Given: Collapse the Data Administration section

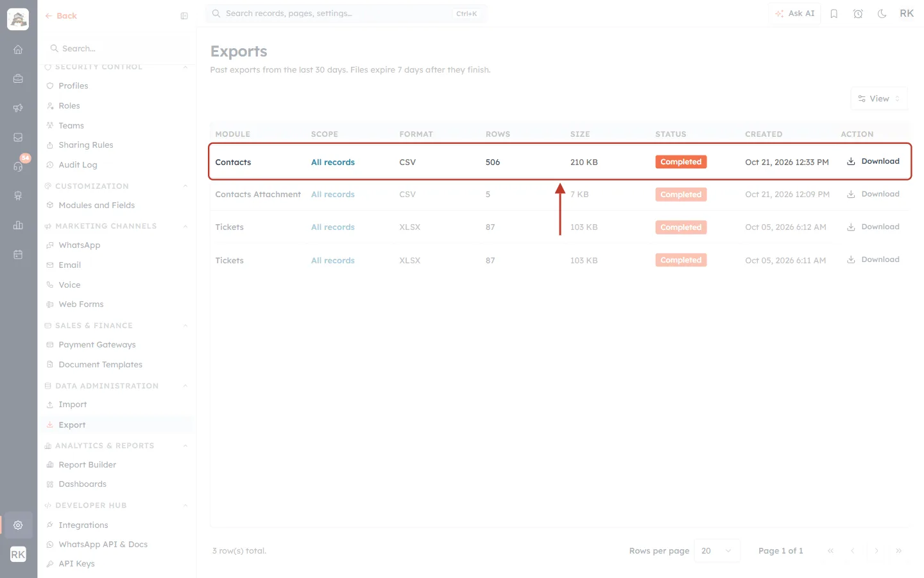Looking at the screenshot, I should click(x=185, y=386).
